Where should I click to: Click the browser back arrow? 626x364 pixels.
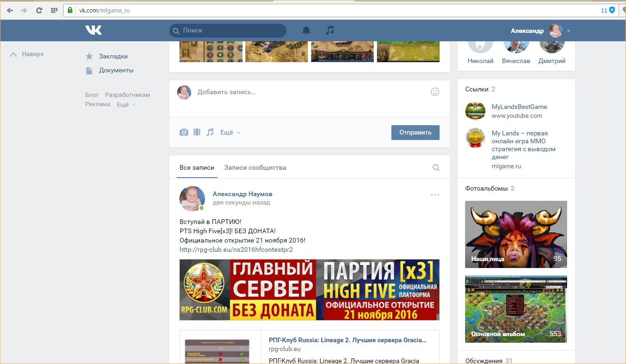pyautogui.click(x=10, y=10)
